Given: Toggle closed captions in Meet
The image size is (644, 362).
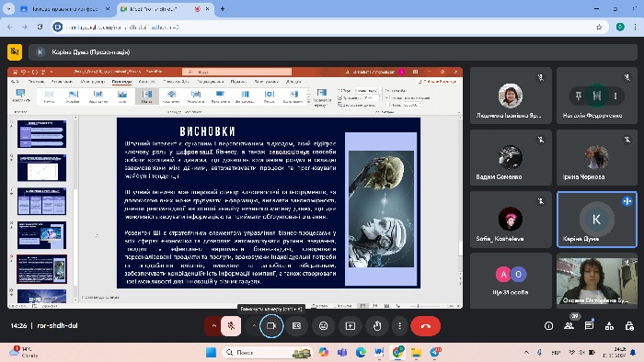Looking at the screenshot, I should pyautogui.click(x=296, y=326).
